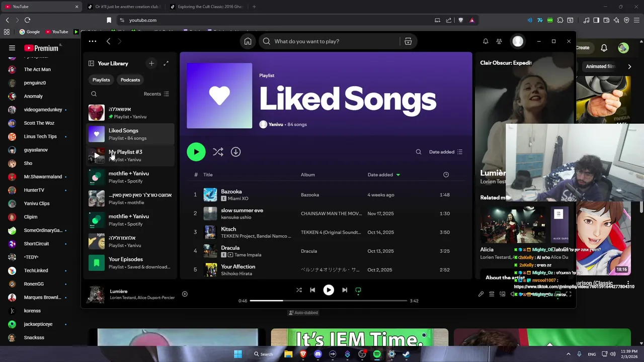Play Liked Songs with green button

(x=196, y=152)
